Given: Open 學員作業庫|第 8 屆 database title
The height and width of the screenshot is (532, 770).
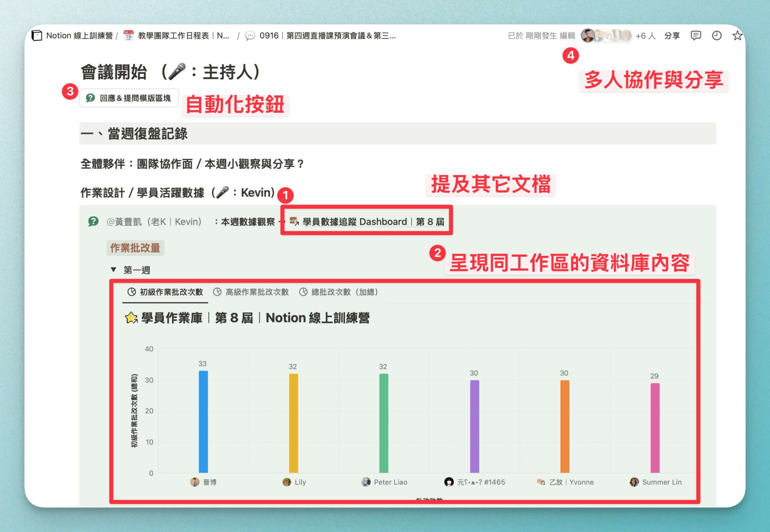Looking at the screenshot, I should pos(255,318).
